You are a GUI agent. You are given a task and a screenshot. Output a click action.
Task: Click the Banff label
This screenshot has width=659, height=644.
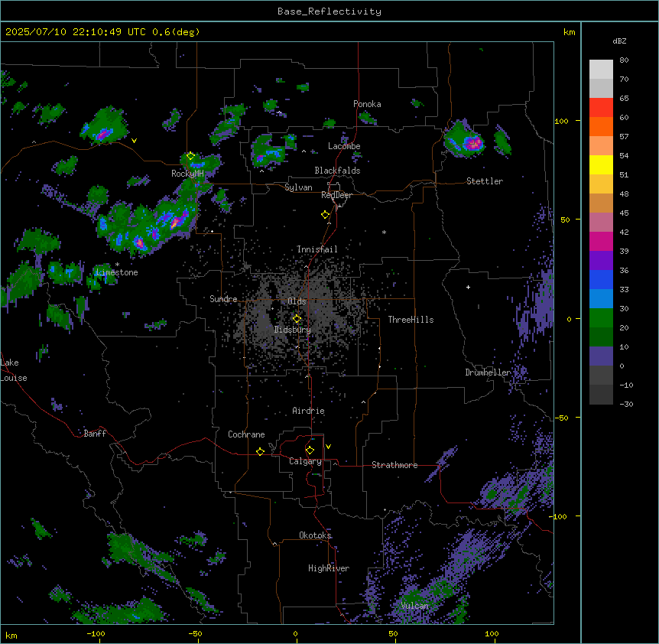tap(95, 434)
